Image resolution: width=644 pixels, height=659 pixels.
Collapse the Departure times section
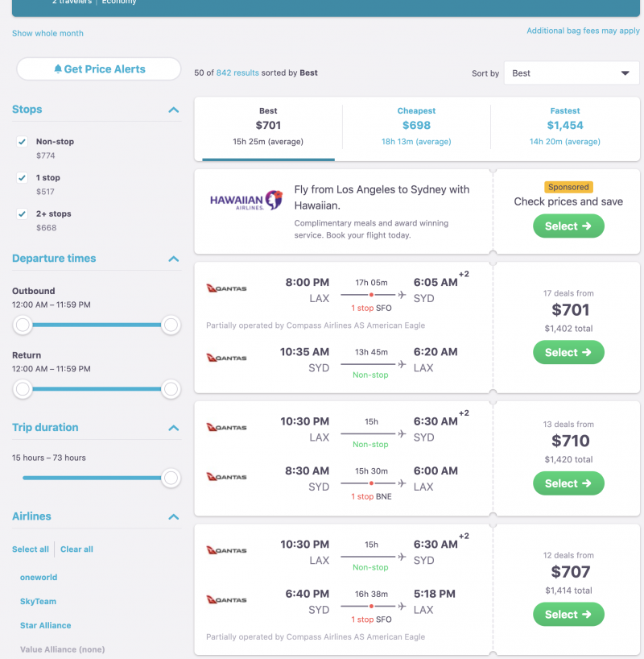click(x=173, y=259)
